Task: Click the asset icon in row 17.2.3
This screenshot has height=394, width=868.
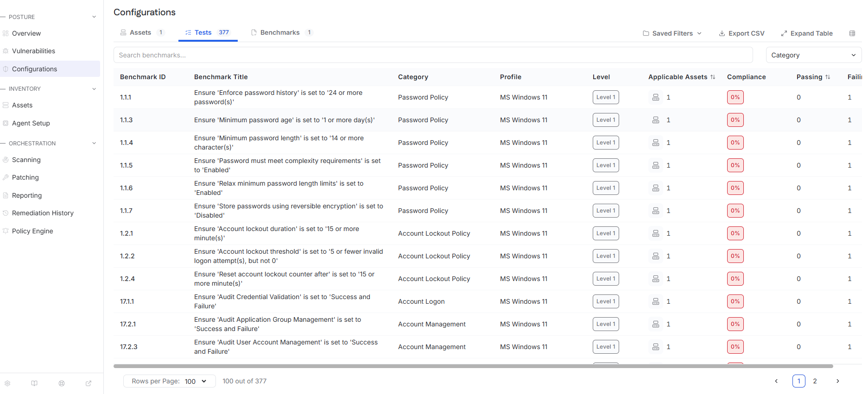Action: [656, 347]
